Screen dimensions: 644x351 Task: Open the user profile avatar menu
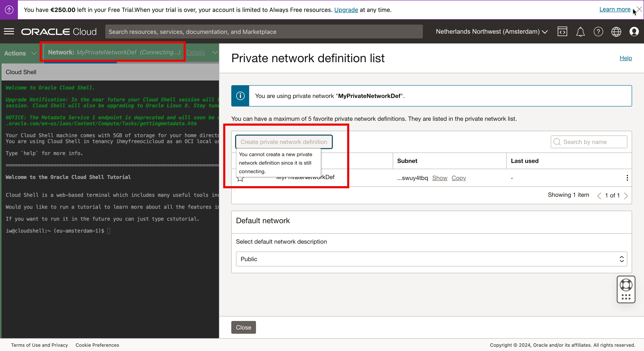coord(634,32)
